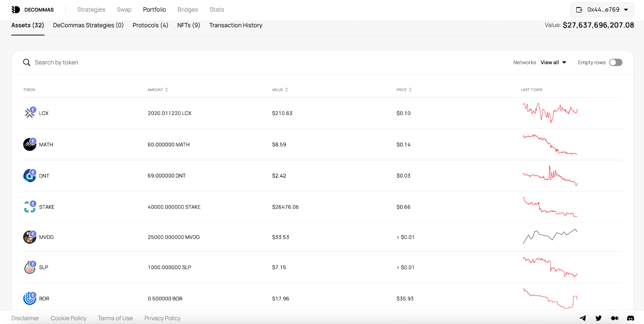The image size is (644, 324).
Task: Click the search magnifier icon
Action: (x=27, y=62)
